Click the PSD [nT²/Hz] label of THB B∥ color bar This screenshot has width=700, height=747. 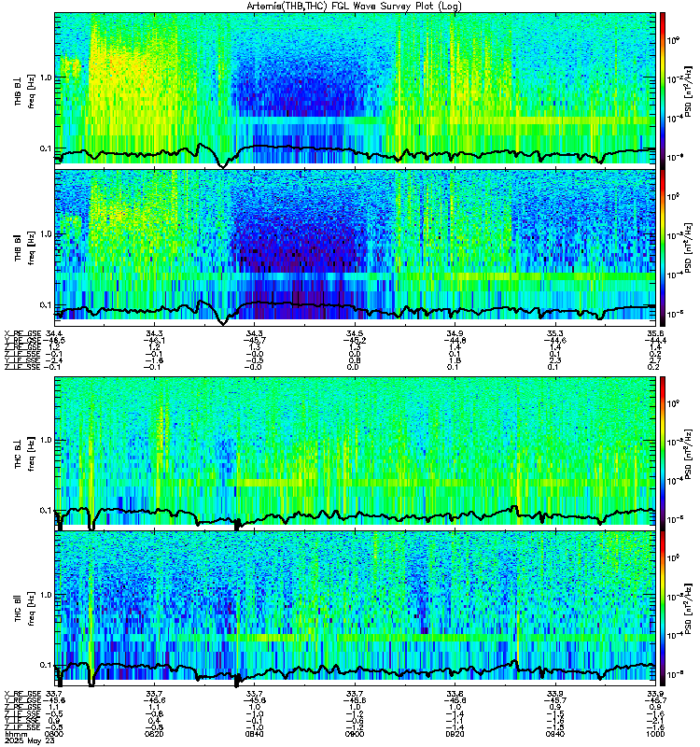click(x=689, y=247)
